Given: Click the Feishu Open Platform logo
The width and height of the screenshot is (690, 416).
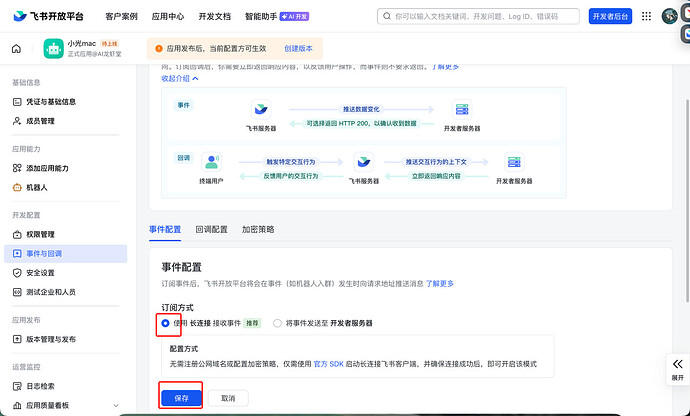Looking at the screenshot, I should tap(49, 16).
